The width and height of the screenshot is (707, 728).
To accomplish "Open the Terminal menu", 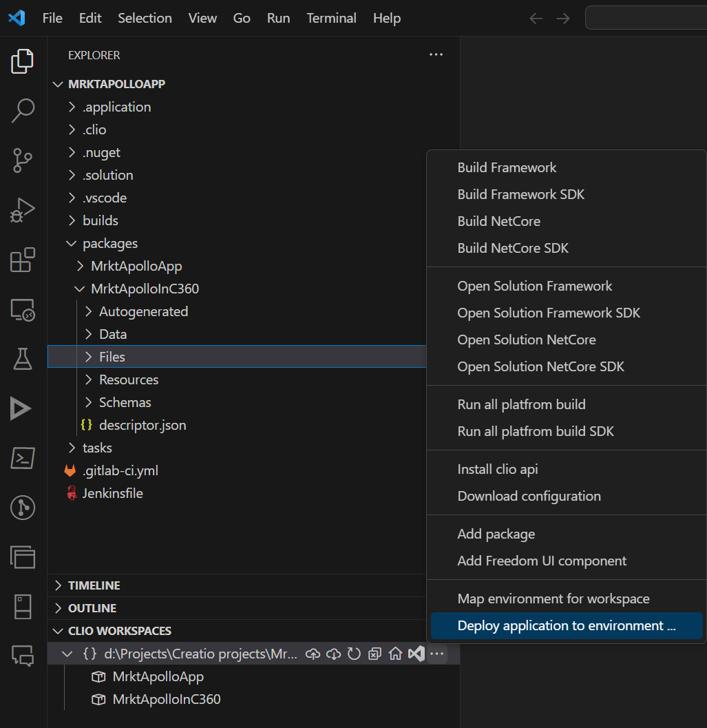I will [x=331, y=18].
